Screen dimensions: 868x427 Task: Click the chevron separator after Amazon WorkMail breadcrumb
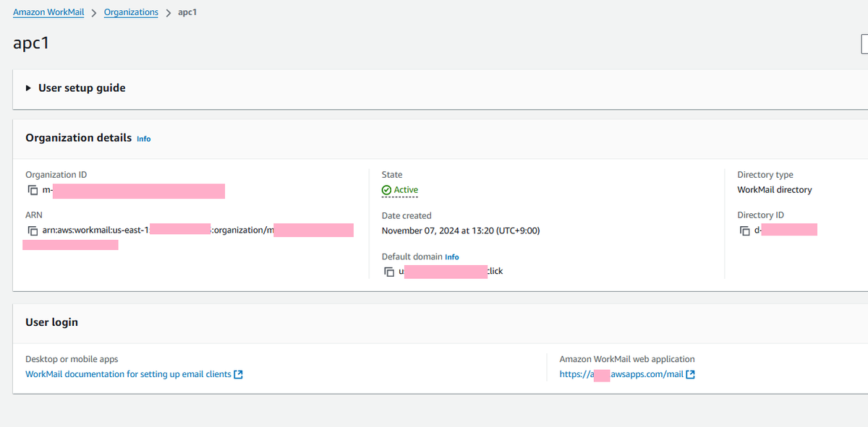[94, 13]
